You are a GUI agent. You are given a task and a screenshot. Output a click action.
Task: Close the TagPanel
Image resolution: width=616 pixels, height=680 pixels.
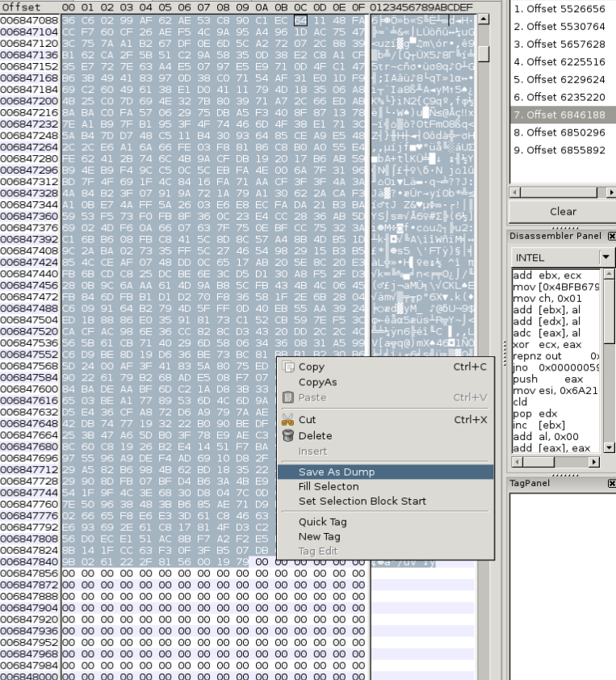pos(611,483)
